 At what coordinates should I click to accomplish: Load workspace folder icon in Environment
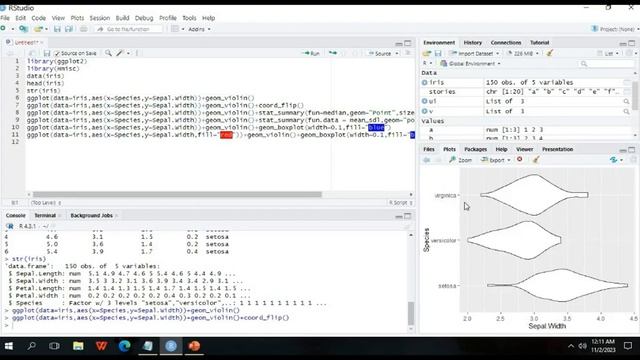[x=427, y=53]
